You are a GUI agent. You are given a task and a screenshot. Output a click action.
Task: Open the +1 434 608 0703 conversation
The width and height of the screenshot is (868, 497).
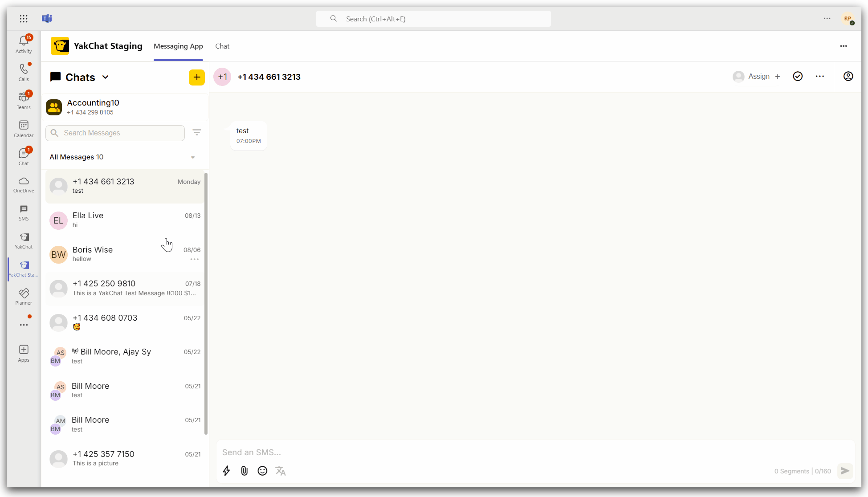pos(125,322)
